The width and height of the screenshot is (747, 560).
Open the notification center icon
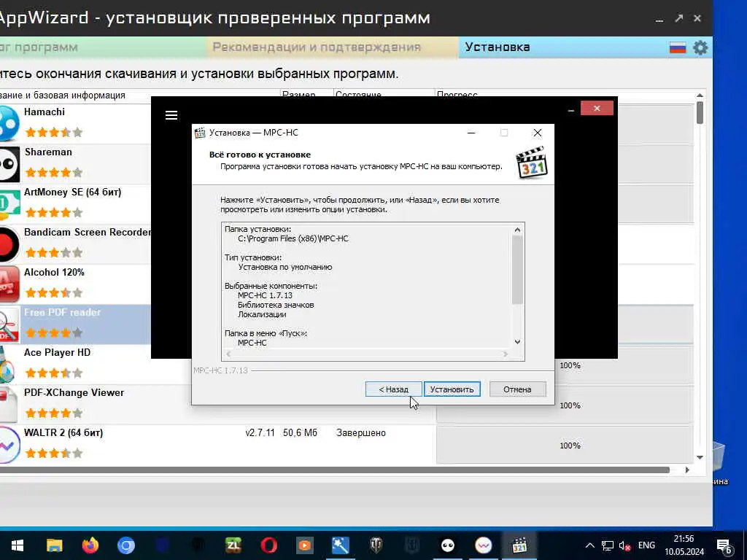pos(724,547)
